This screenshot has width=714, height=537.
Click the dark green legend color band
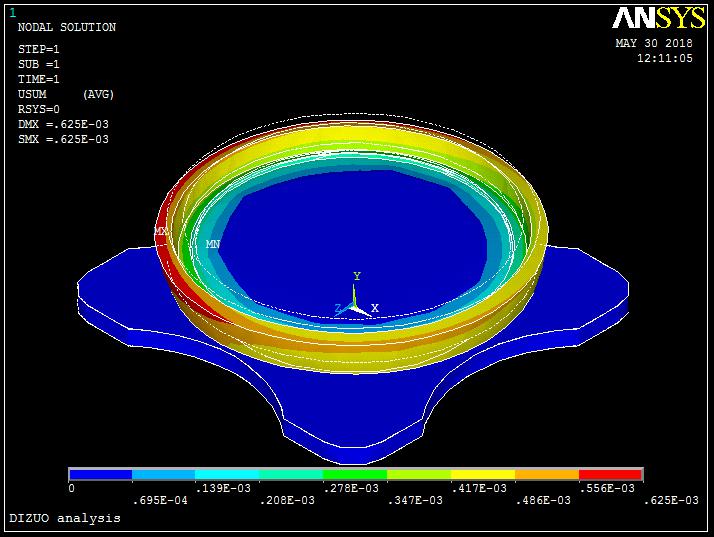click(355, 475)
